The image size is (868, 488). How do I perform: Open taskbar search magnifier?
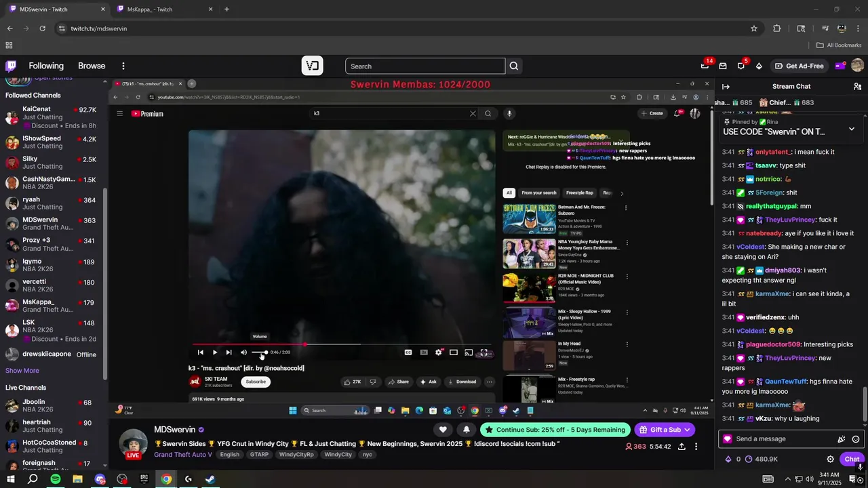click(x=33, y=479)
